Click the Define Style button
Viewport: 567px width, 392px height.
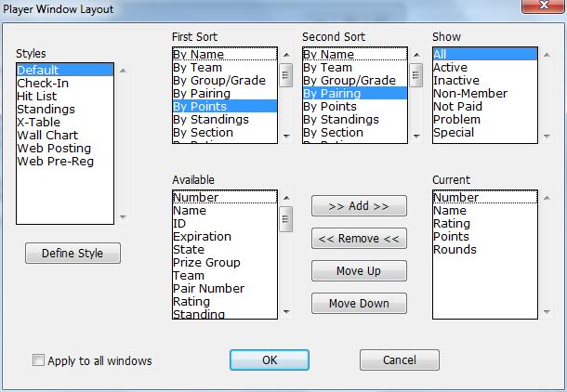[73, 254]
